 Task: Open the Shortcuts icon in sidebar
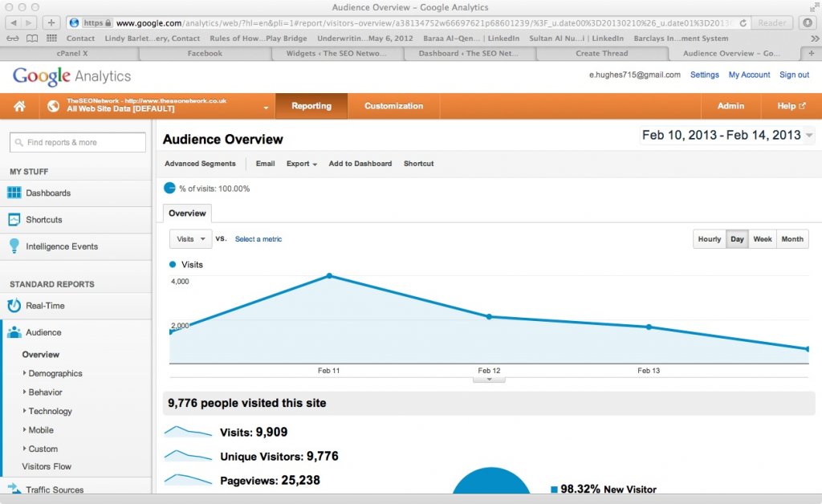14,220
